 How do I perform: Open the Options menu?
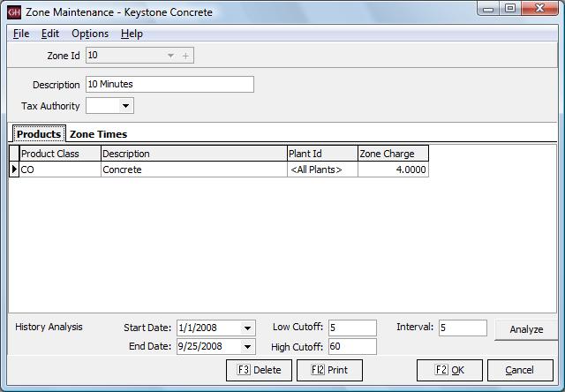pos(90,34)
